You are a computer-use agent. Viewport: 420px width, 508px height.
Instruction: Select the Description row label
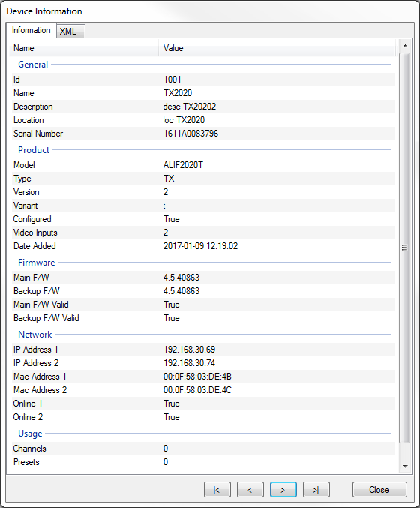pyautogui.click(x=33, y=107)
